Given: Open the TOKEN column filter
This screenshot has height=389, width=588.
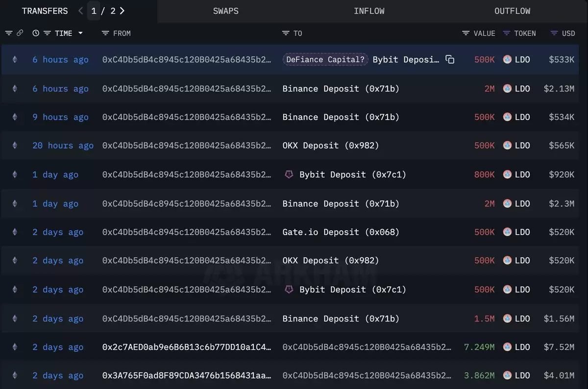Looking at the screenshot, I should pos(507,33).
